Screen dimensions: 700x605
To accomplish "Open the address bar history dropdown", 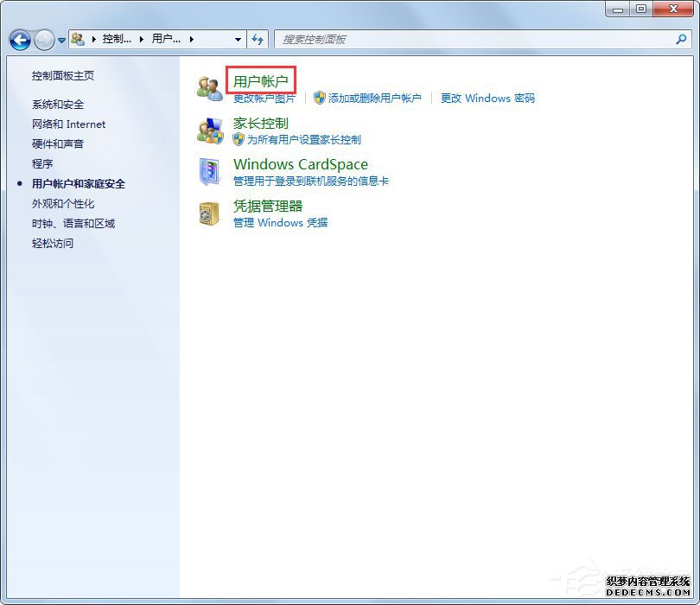I will 238,39.
